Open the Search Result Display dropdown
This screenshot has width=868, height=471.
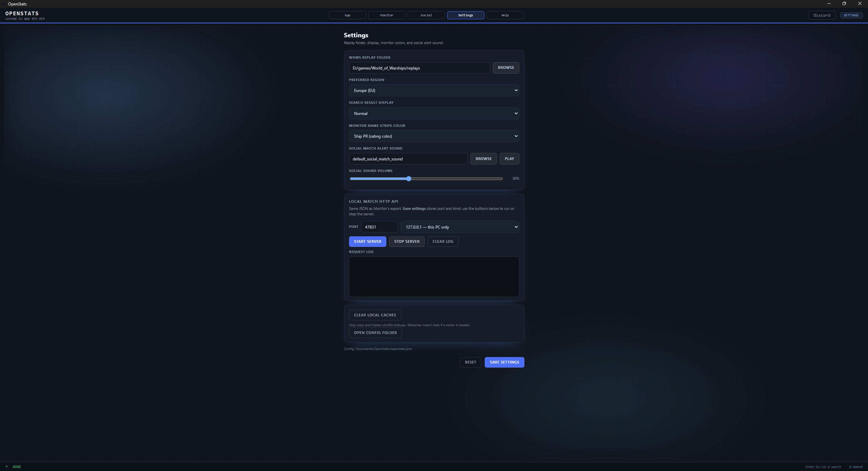click(x=433, y=113)
